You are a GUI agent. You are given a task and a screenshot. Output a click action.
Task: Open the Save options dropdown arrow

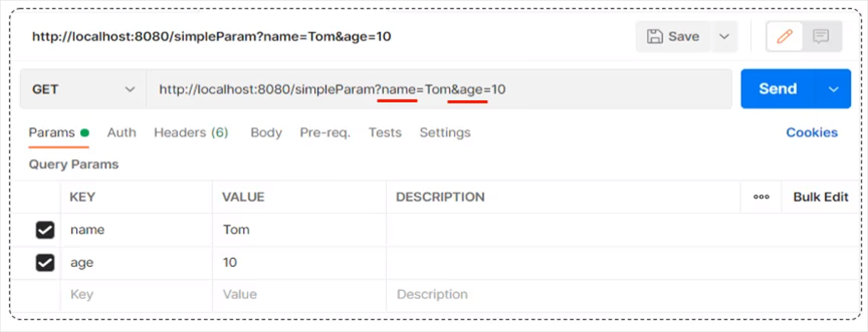724,36
